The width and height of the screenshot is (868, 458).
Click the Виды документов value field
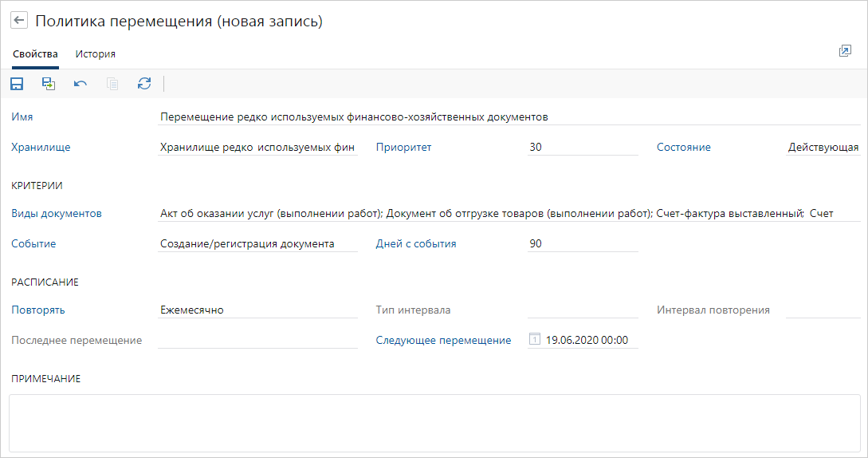pos(509,214)
